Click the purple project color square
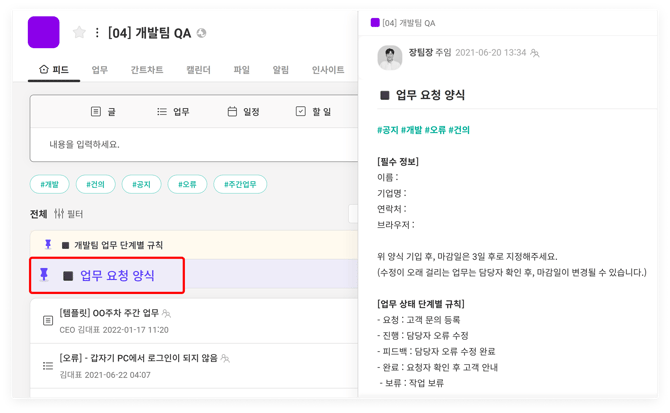This screenshot has width=670, height=413. [x=44, y=32]
